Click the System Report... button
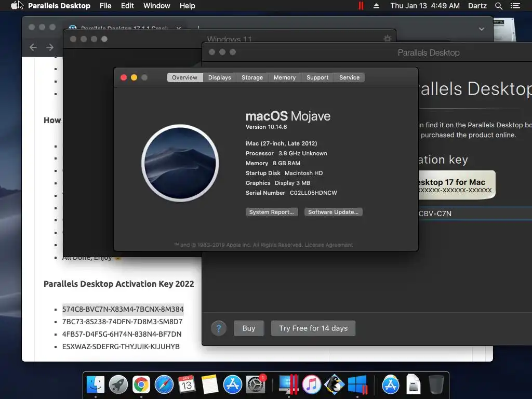 [x=271, y=212]
